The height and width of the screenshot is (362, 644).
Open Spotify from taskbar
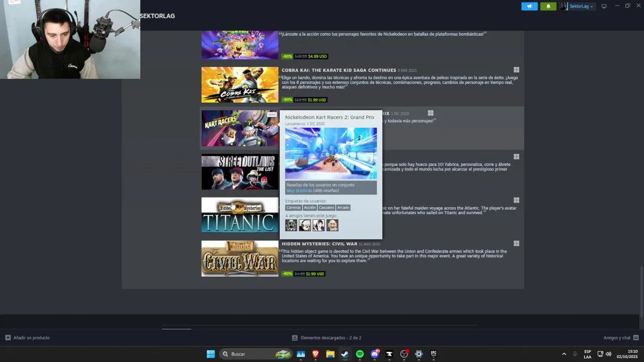click(x=360, y=354)
